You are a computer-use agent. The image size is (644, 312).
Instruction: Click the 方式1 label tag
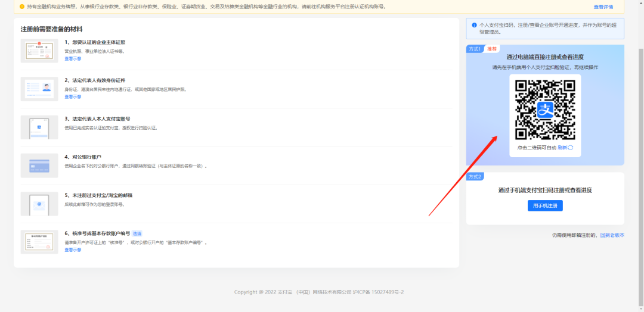pos(475,49)
